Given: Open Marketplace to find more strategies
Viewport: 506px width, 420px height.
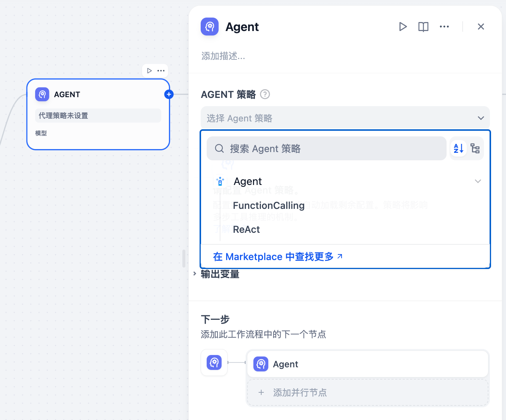Looking at the screenshot, I should (x=278, y=257).
